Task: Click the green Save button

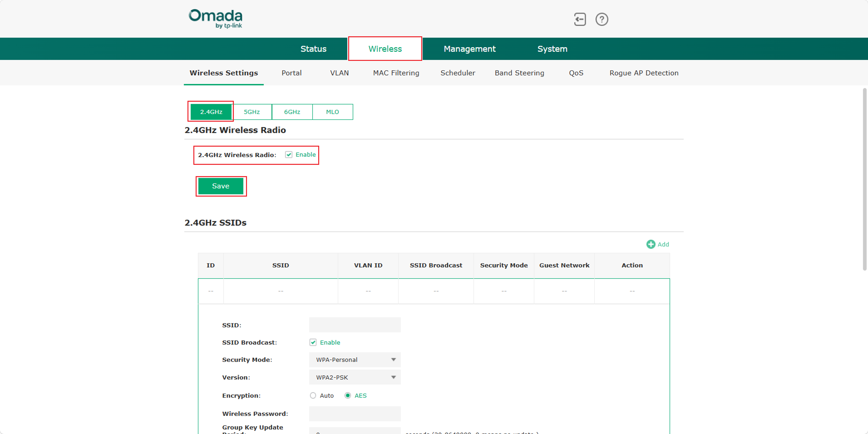Action: pos(221,186)
